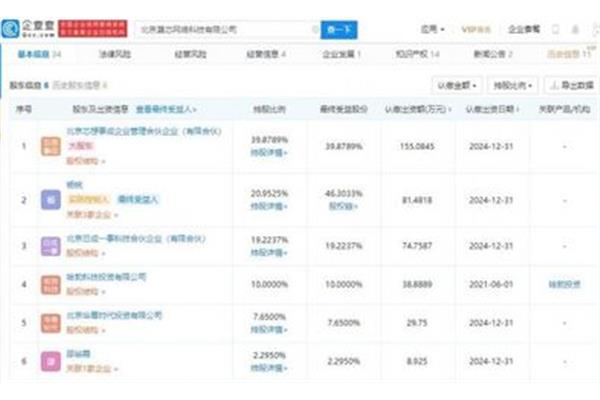The image size is (600, 400).
Task: Select the 81.4818 capital amount cell
Action: coord(417,200)
